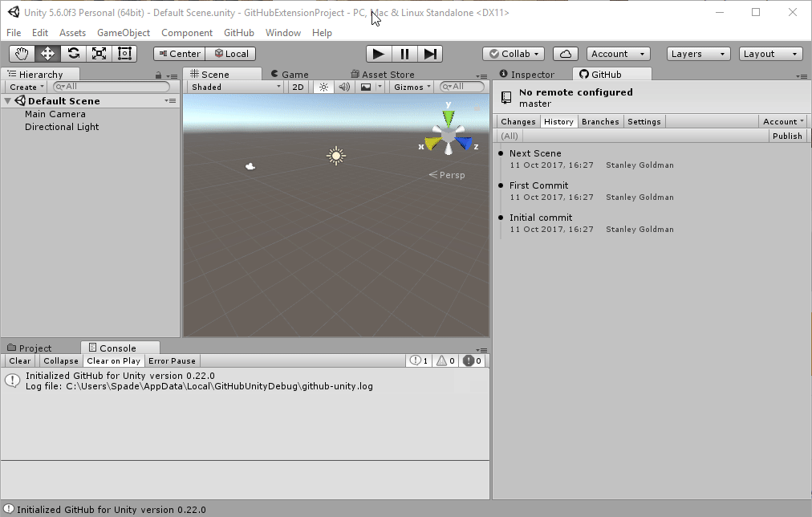Toggle scene audio speaker icon
This screenshot has width=812, height=517.
344,87
